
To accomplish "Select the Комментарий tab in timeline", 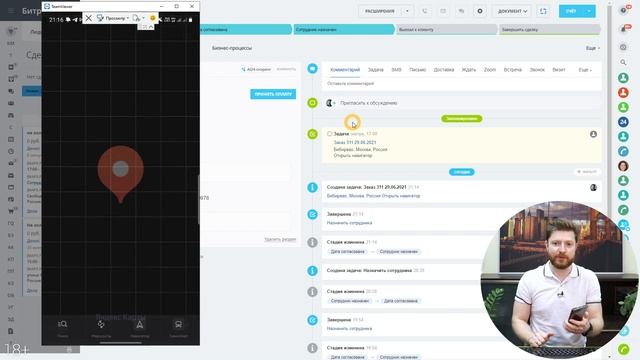I will (345, 70).
